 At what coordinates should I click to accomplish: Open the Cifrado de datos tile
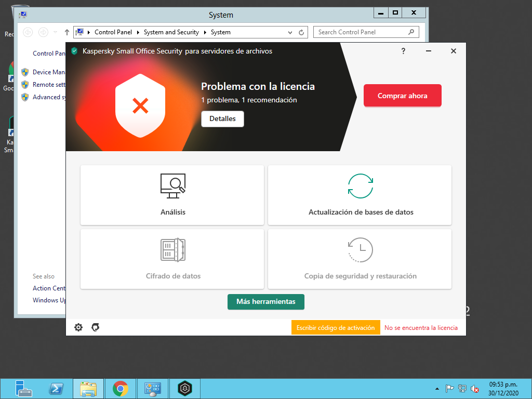point(172,259)
